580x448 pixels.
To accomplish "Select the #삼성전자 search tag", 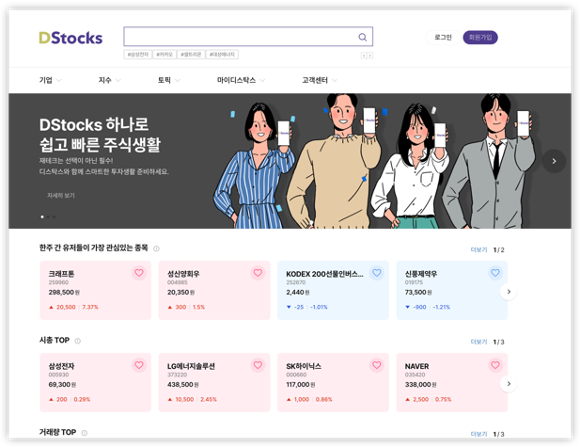I will pos(138,55).
